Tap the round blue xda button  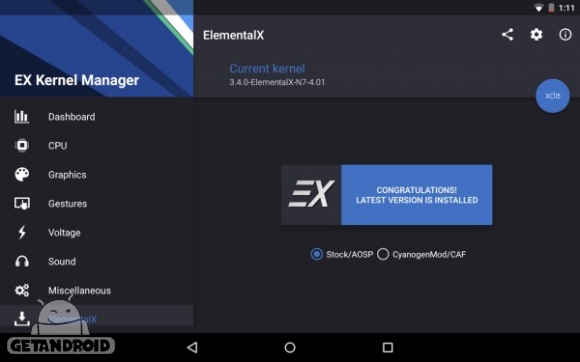(x=553, y=96)
